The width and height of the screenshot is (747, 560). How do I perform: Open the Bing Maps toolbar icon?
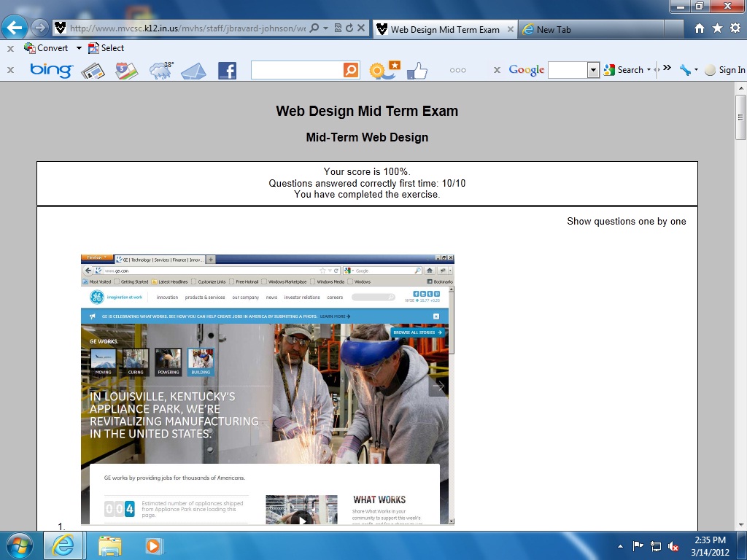point(127,71)
